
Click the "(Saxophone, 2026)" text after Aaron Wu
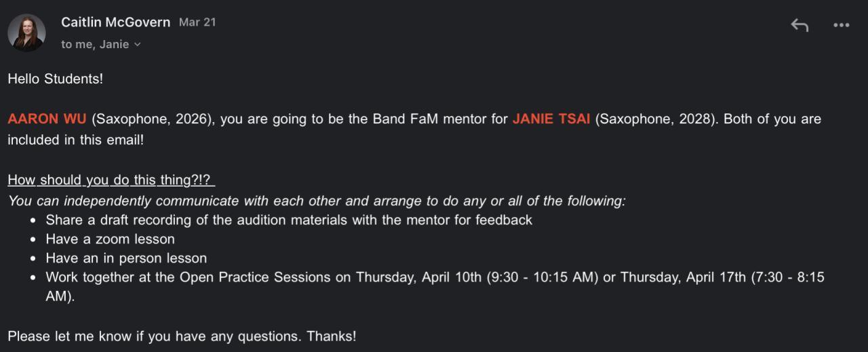[x=153, y=119]
